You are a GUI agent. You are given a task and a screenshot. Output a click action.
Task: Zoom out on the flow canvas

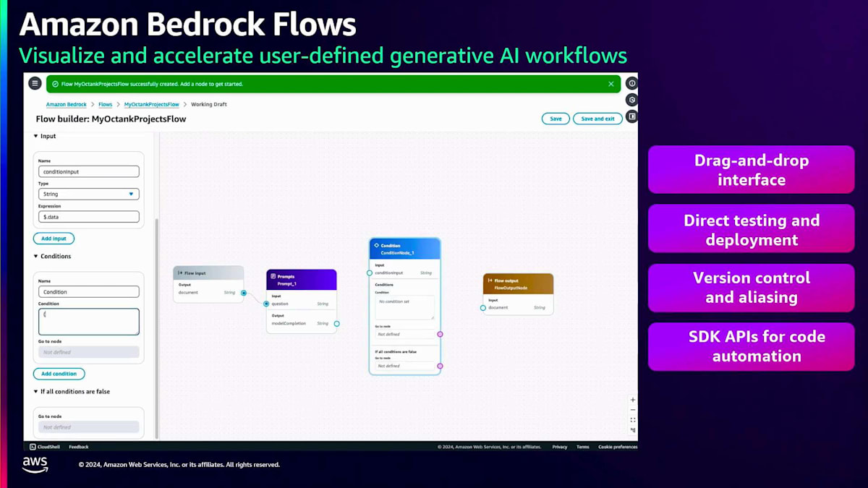633,410
